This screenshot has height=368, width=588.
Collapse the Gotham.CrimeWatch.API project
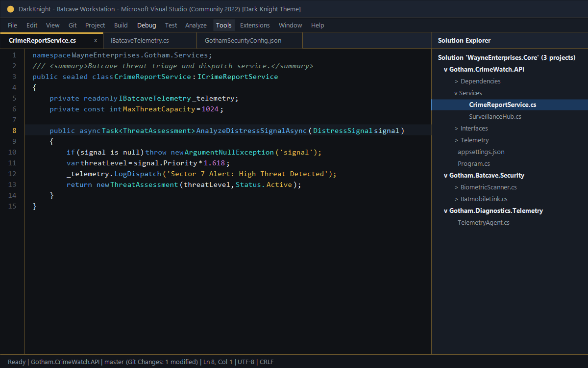pos(446,69)
